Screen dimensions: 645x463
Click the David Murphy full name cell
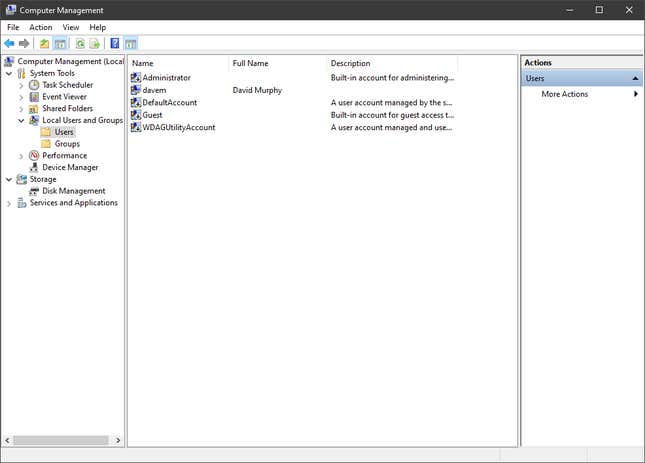click(257, 90)
